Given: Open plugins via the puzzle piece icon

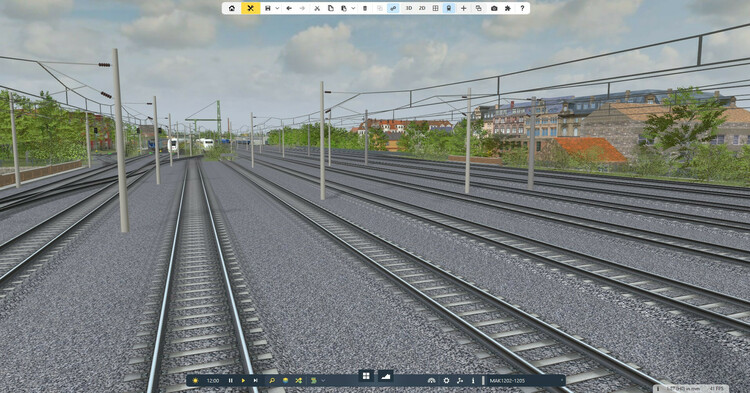Looking at the screenshot, I should pyautogui.click(x=507, y=8).
